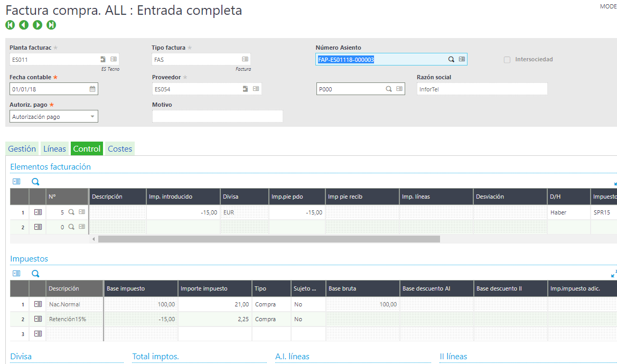Select the Haber cell in row 1
The image size is (617, 364).
(x=568, y=212)
